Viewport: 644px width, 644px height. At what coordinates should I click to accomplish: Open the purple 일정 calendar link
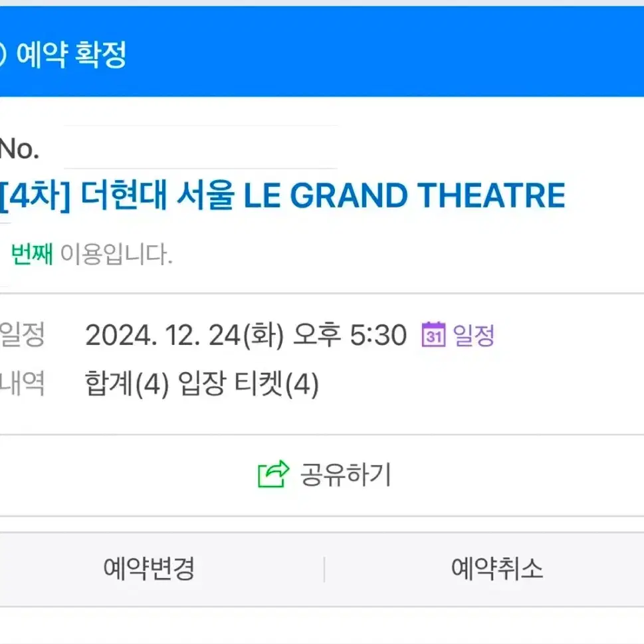(474, 335)
